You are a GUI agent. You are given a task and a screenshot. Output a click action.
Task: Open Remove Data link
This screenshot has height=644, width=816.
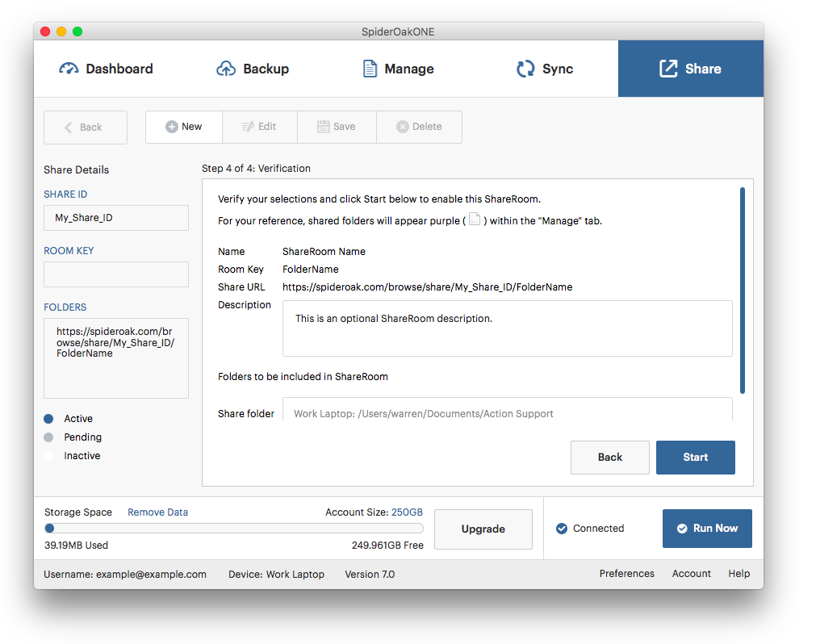coord(157,512)
